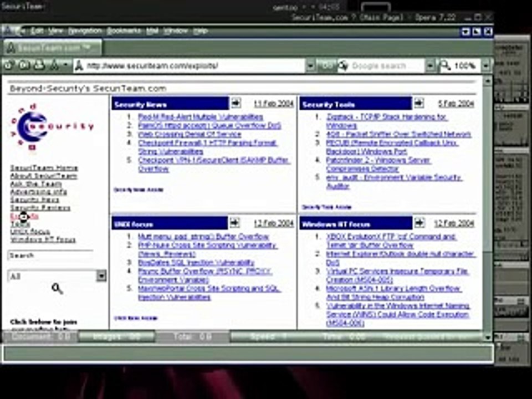Expand the All category dropdown in the sidebar
This screenshot has height=399, width=532.
[x=101, y=276]
